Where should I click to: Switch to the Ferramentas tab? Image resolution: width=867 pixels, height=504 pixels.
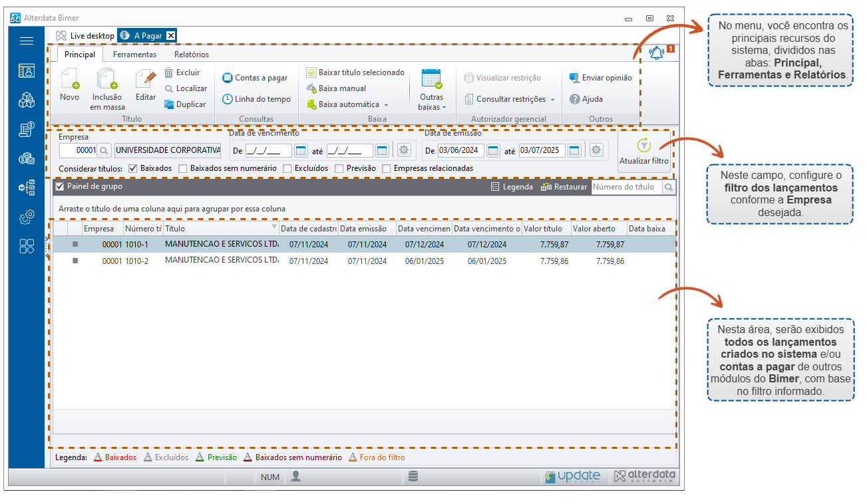coord(134,55)
